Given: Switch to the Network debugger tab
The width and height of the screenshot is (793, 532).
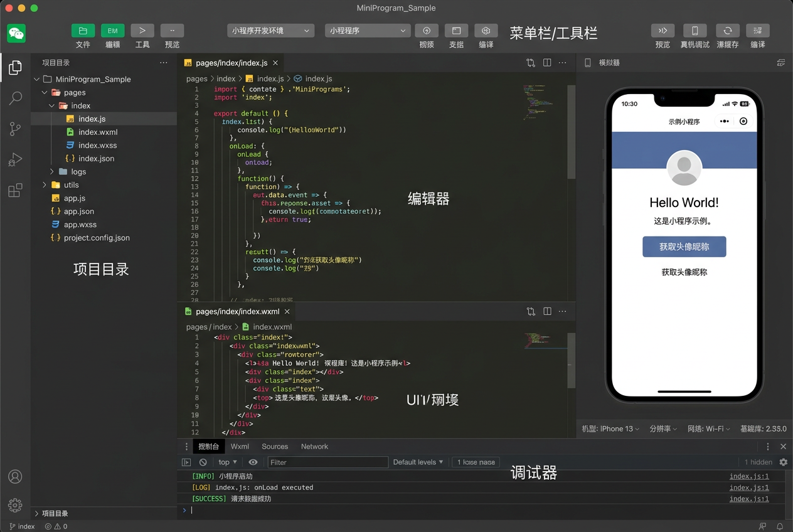Looking at the screenshot, I should 314,447.
